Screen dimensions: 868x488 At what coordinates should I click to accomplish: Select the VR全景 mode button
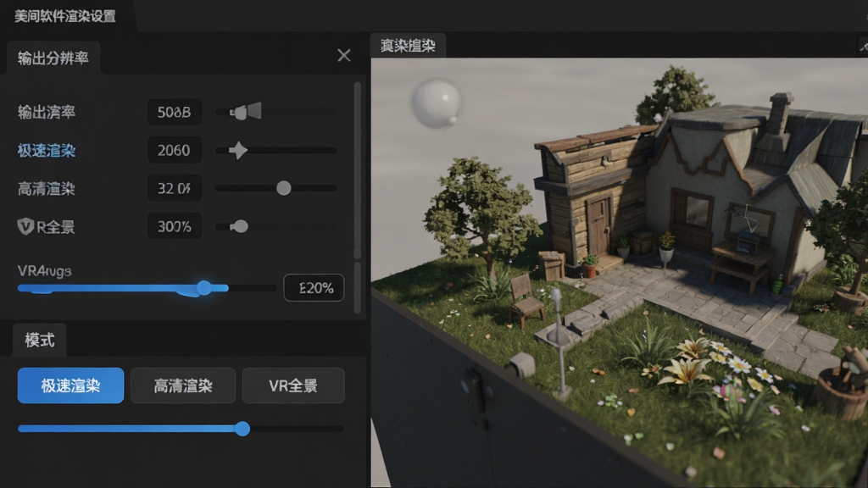pyautogui.click(x=293, y=385)
